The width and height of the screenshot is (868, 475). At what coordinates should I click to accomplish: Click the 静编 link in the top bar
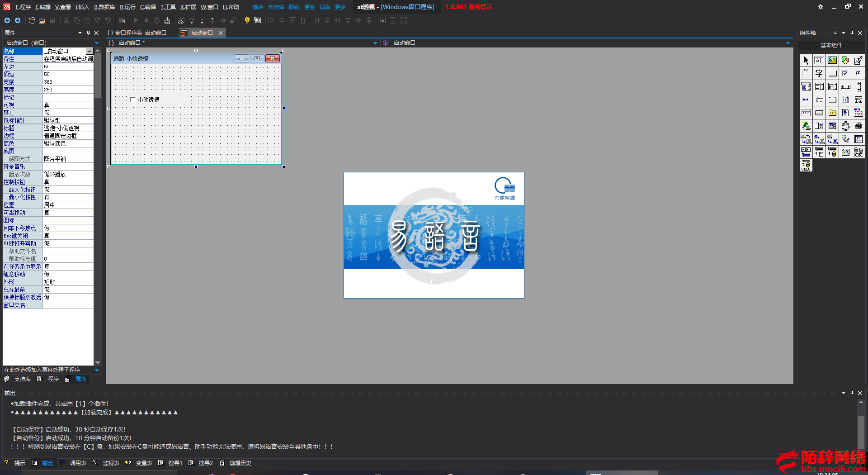coord(294,7)
